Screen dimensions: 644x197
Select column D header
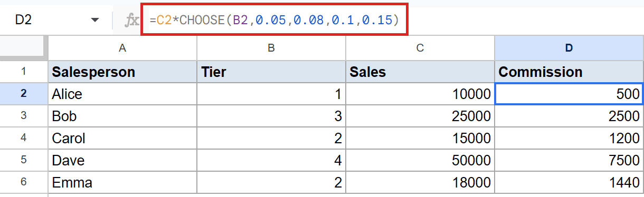569,48
